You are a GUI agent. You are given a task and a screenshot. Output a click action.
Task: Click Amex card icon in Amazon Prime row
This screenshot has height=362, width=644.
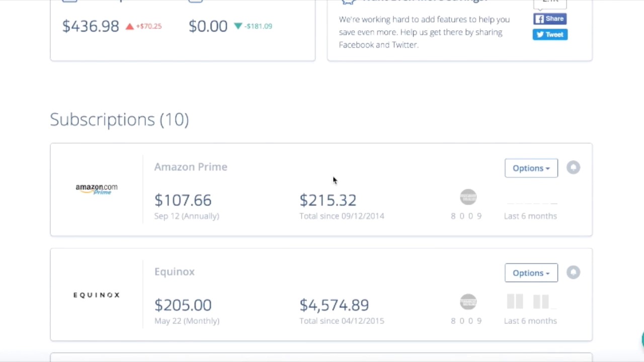click(x=468, y=197)
